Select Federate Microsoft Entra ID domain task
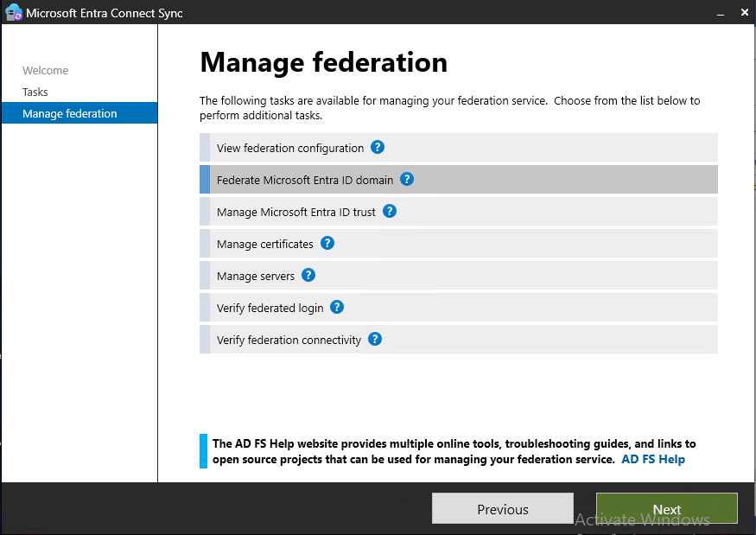 point(459,180)
